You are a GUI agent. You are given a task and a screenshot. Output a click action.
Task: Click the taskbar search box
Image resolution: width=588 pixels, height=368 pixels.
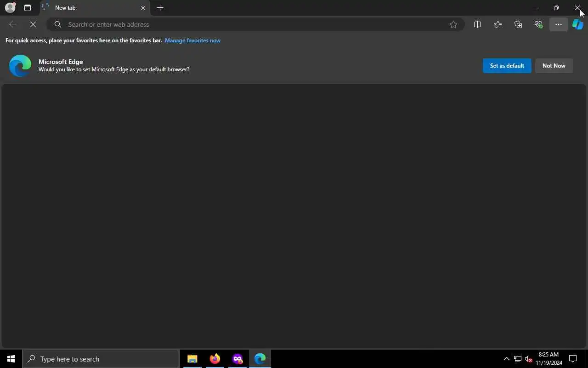(x=101, y=359)
